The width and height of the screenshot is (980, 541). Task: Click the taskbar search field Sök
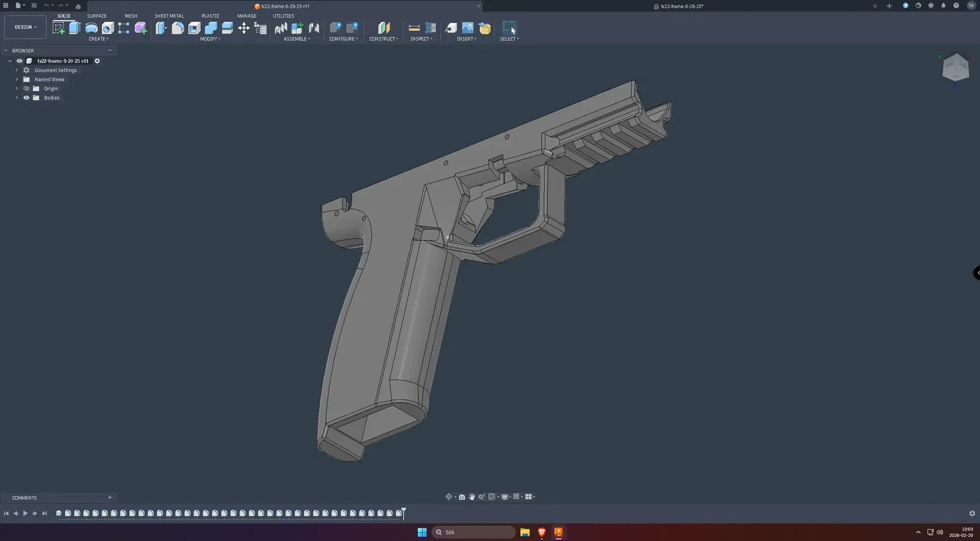pyautogui.click(x=473, y=532)
